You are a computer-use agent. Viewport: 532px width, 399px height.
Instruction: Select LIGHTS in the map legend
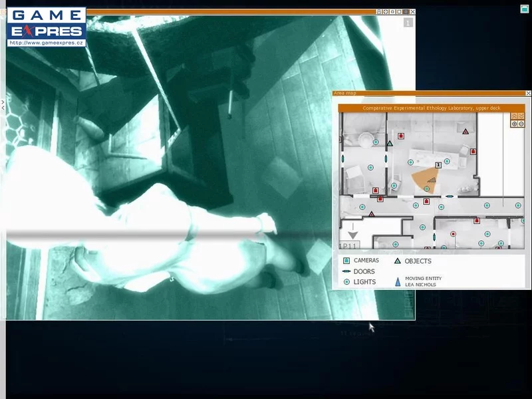point(364,282)
